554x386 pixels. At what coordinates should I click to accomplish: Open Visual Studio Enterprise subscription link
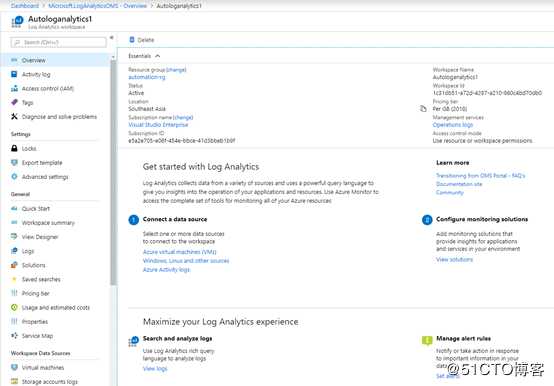[x=158, y=125]
